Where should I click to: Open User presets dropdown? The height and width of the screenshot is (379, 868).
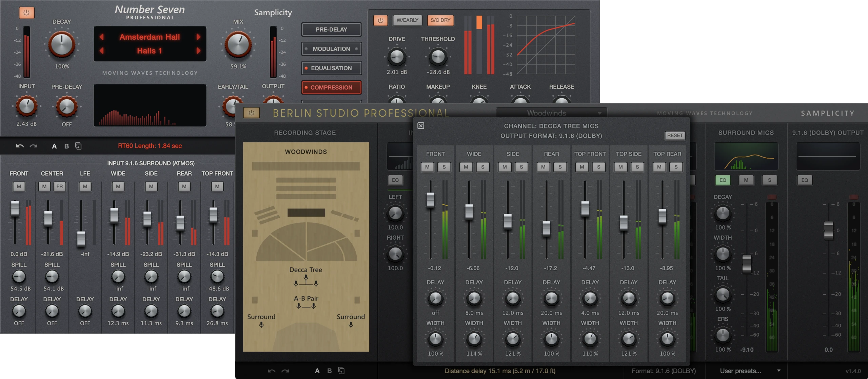click(750, 371)
